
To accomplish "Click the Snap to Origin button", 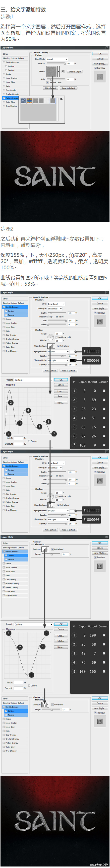I will pos(75,72).
